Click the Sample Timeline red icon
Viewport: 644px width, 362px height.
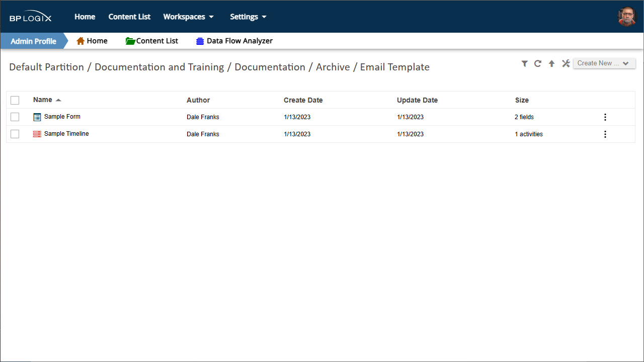tap(37, 134)
